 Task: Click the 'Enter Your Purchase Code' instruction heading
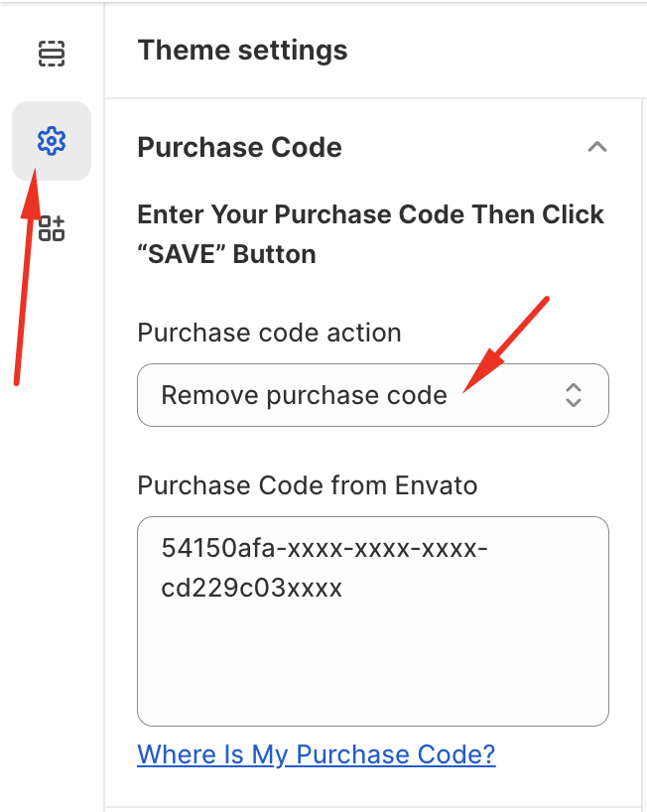point(370,234)
